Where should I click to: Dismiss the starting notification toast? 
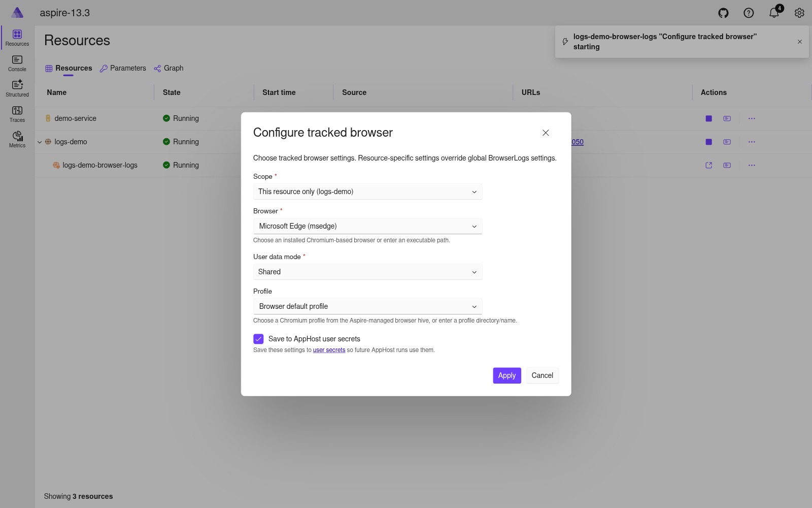(800, 42)
